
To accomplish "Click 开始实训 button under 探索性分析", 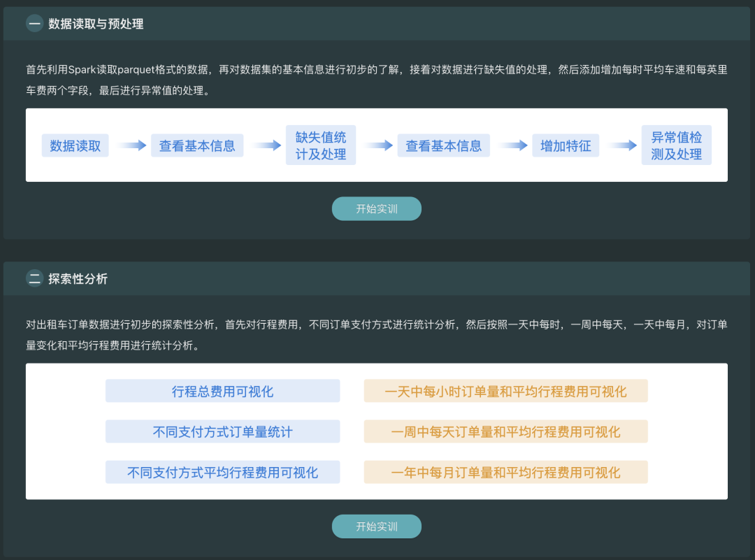I will click(377, 526).
